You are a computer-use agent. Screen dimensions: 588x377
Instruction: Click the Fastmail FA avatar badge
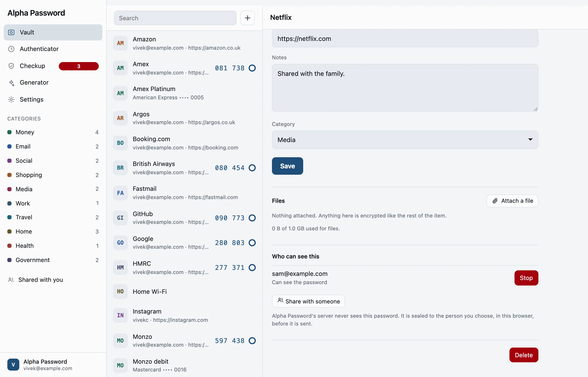coord(120,193)
